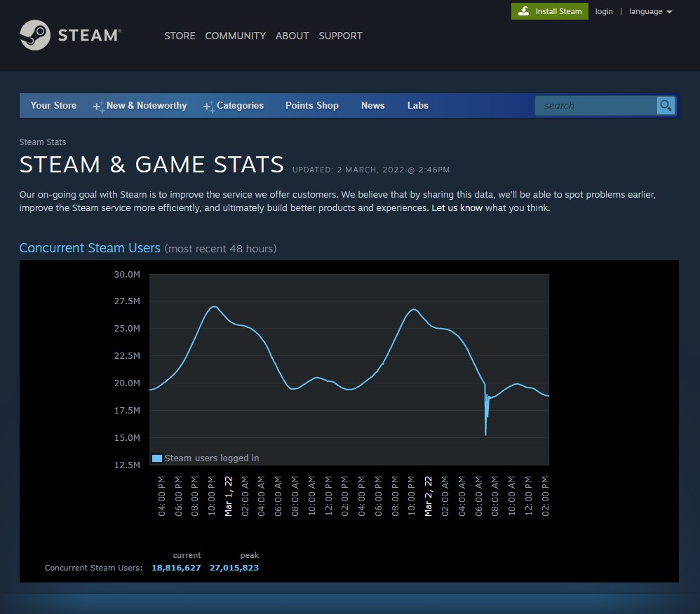Click the 'Steam users logged in' legend swatch

156,458
